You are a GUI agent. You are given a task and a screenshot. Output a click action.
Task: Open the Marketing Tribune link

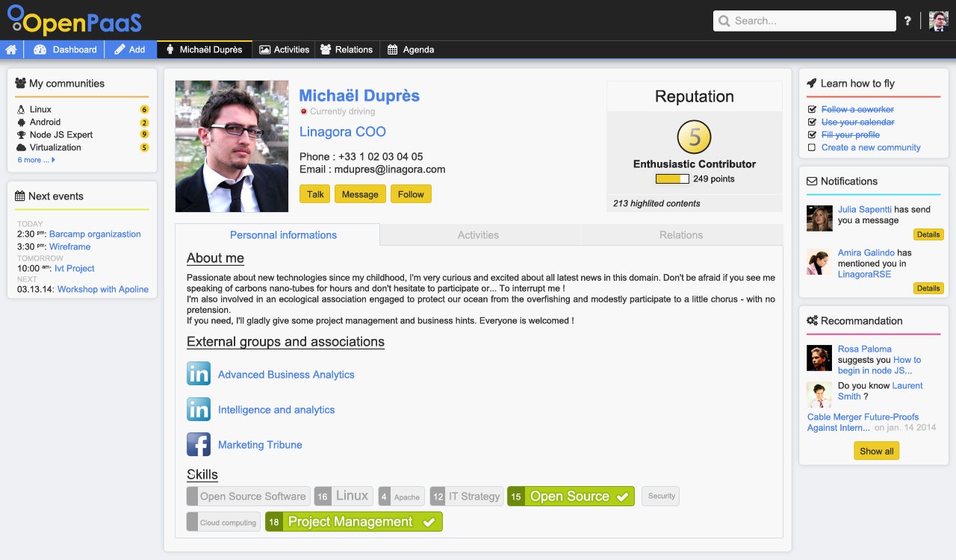click(x=260, y=445)
